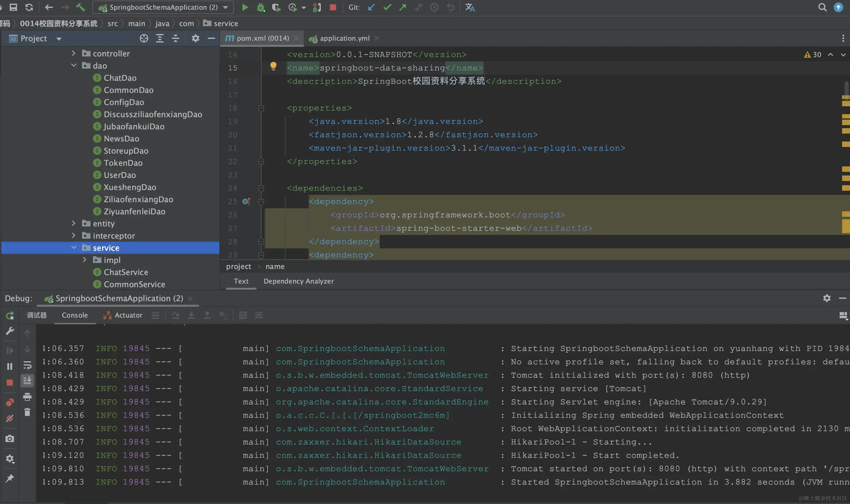Collapse the dao folder

coord(74,65)
